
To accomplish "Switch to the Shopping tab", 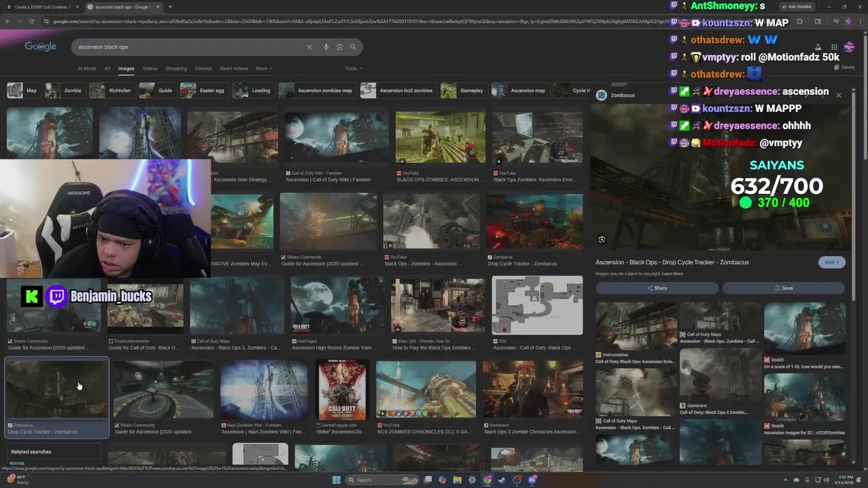I will click(x=176, y=68).
